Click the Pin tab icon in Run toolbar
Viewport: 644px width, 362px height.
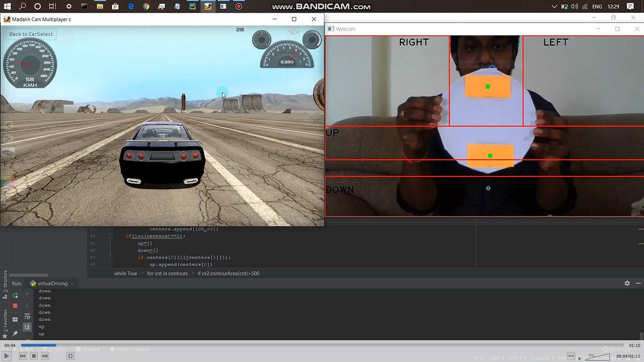pos(14,333)
